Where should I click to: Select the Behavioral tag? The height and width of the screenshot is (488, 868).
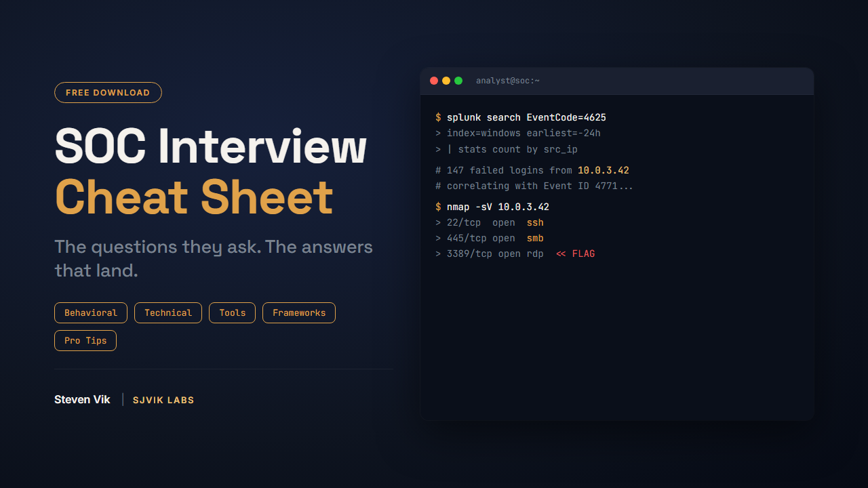coord(91,312)
